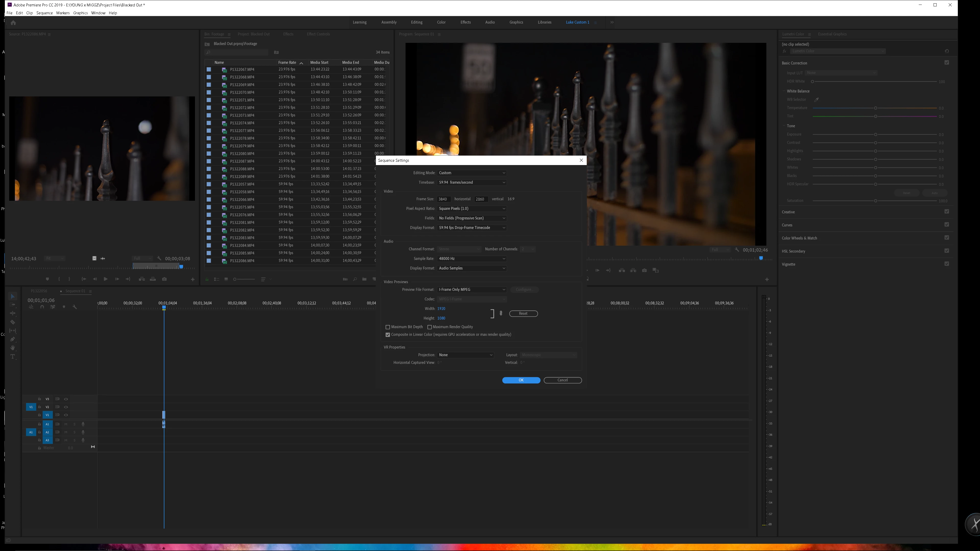Select the Type tool

pos(13,357)
